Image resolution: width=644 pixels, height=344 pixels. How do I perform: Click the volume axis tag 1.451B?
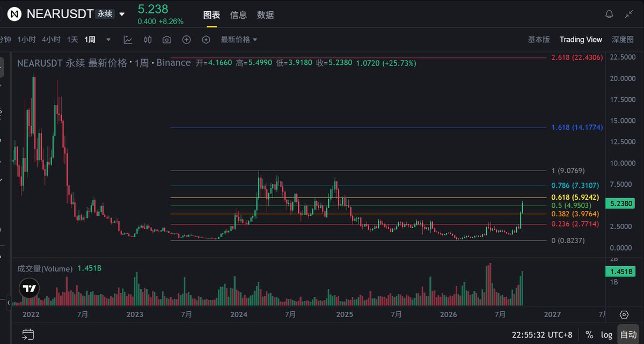620,272
